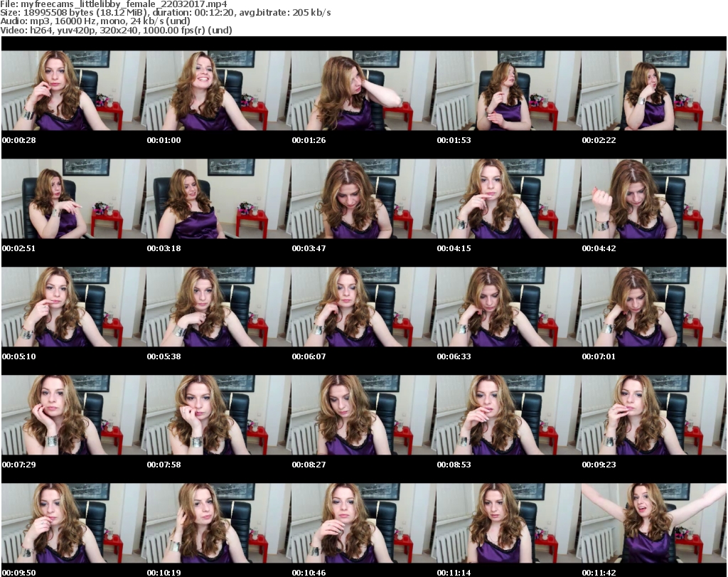
Task: Select the thumbnail at 00:07:29
Action: click(73, 415)
